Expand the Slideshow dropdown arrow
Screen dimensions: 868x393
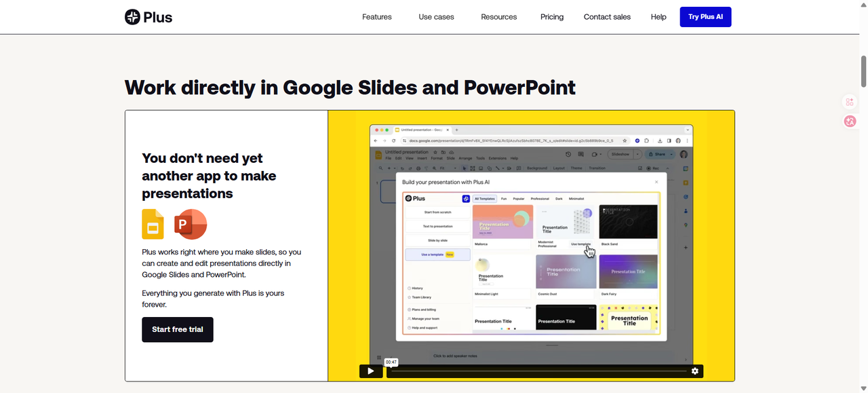[x=637, y=154]
